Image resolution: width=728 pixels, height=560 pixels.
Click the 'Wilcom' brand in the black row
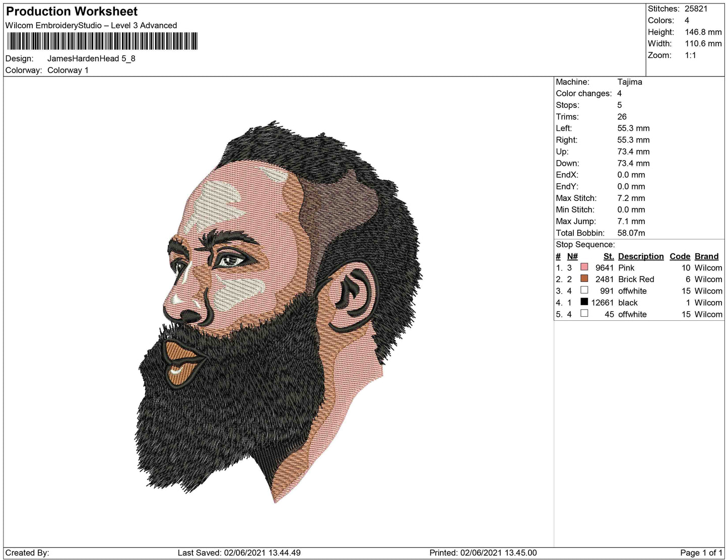pyautogui.click(x=708, y=302)
